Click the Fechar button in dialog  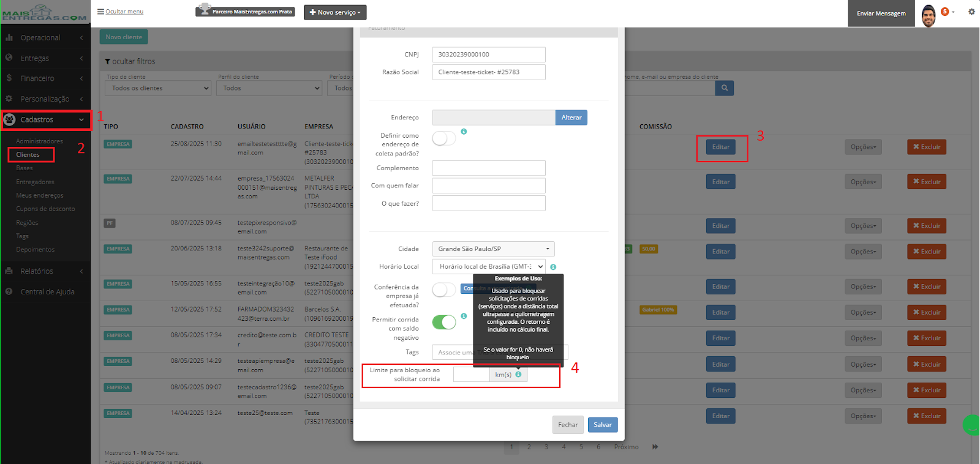[568, 425]
